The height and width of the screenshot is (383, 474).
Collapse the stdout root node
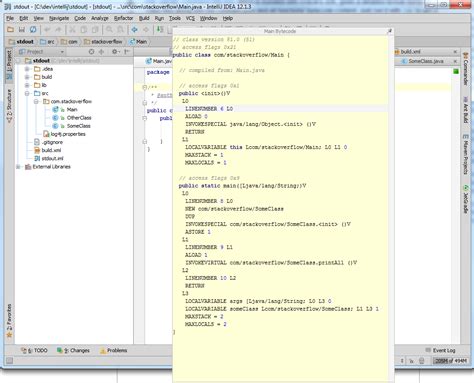(x=19, y=61)
